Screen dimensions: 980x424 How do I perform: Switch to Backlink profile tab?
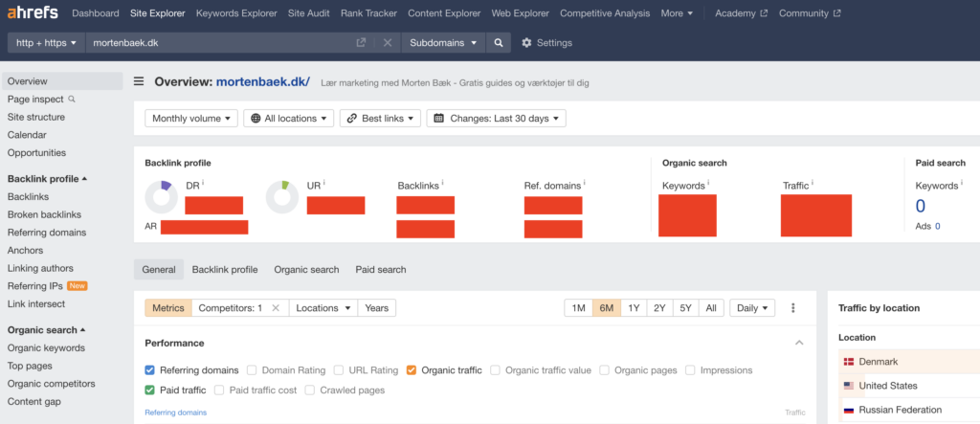pos(225,270)
